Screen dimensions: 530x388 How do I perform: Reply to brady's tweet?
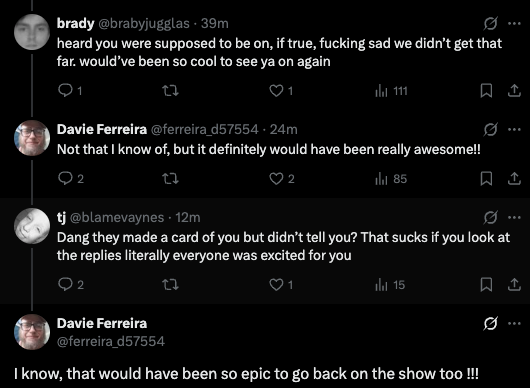(x=70, y=91)
